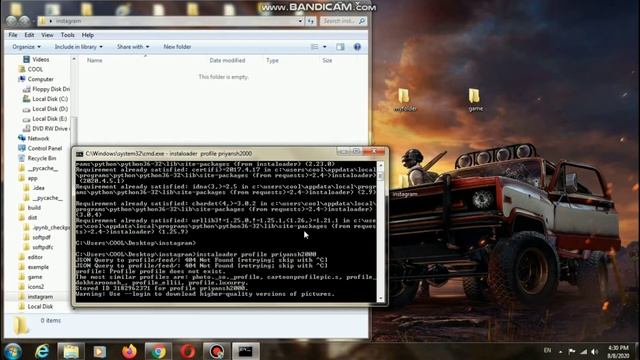Select Recycle Bin in navigation pane

click(x=37, y=158)
